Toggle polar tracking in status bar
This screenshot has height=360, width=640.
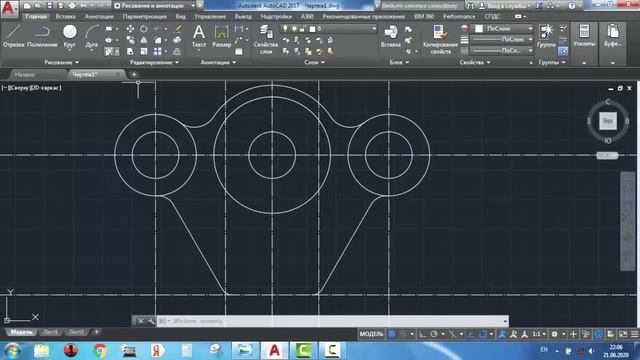(x=434, y=334)
